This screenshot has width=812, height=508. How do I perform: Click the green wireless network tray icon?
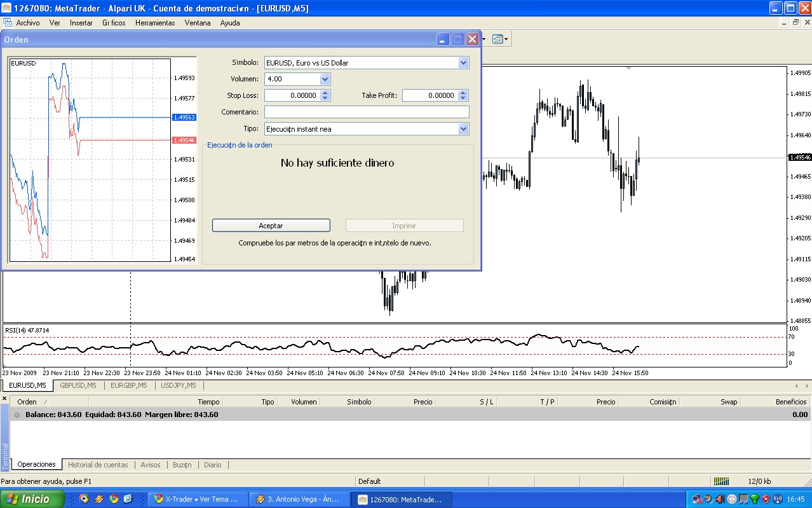(754, 499)
